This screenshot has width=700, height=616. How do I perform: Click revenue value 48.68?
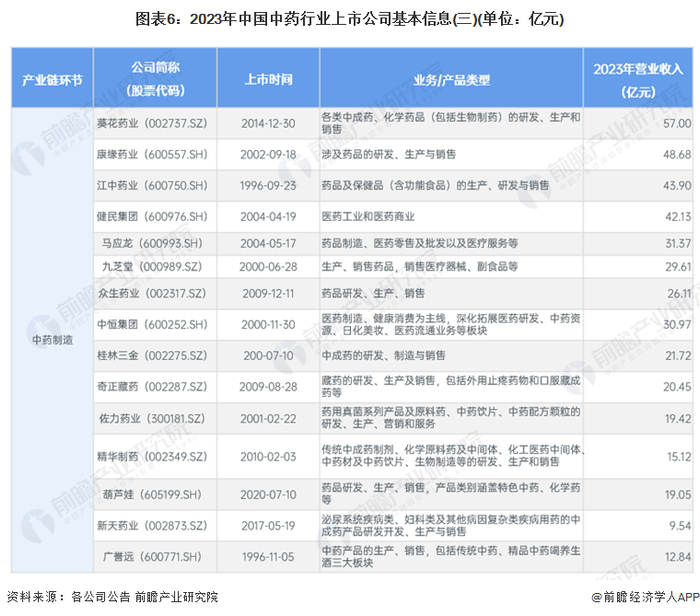(677, 154)
